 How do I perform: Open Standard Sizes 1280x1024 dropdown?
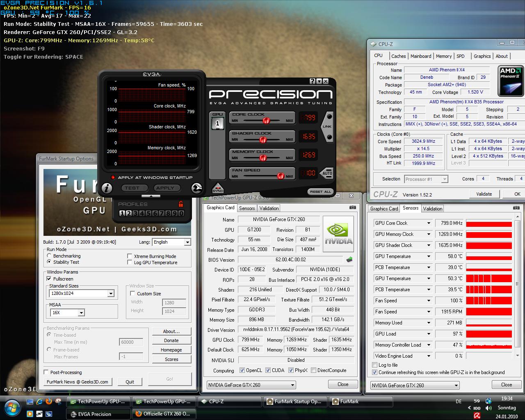(81, 293)
